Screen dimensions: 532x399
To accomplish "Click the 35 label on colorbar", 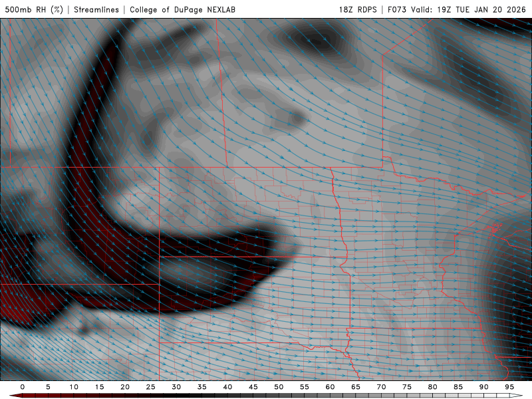I will (202, 387).
